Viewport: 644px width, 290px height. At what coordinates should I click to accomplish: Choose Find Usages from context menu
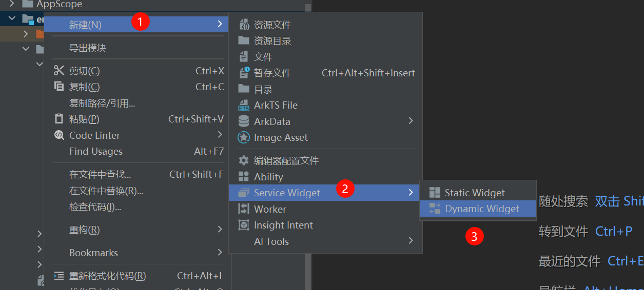(96, 151)
